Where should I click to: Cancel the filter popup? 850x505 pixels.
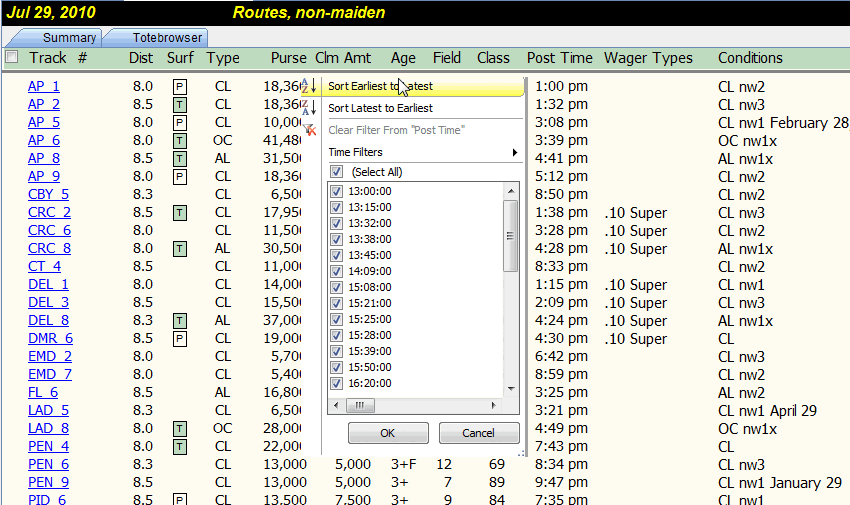[x=479, y=433]
